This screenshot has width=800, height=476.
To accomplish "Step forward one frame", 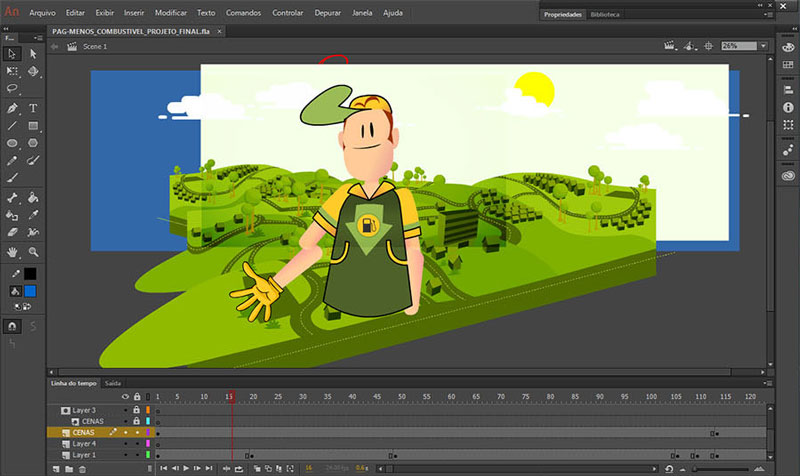I will click(x=197, y=468).
